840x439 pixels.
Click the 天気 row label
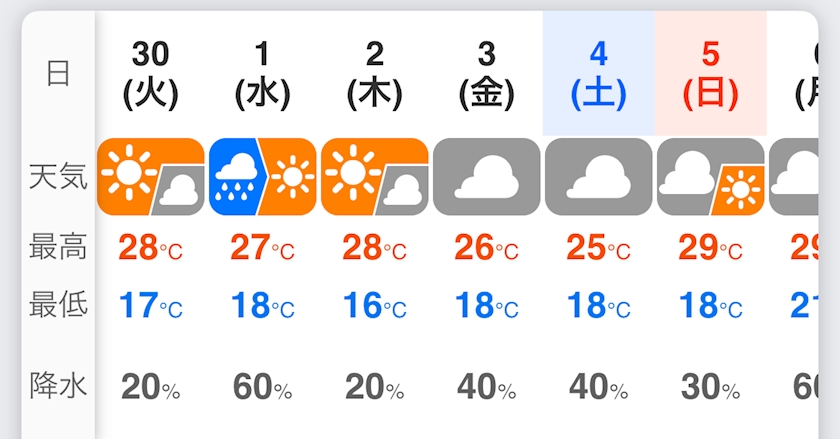[58, 176]
